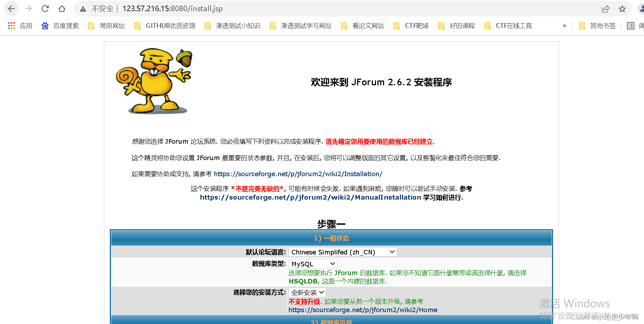
Task: Open the GITHUB优质资源 bookmark folder
Action: tap(165, 26)
